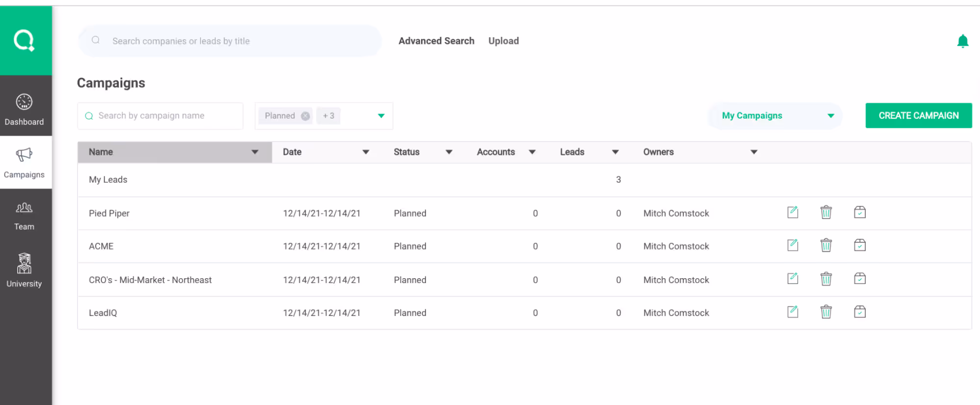The width and height of the screenshot is (980, 405).
Task: Open the Pied Piper campaign name
Action: pyautogui.click(x=109, y=214)
